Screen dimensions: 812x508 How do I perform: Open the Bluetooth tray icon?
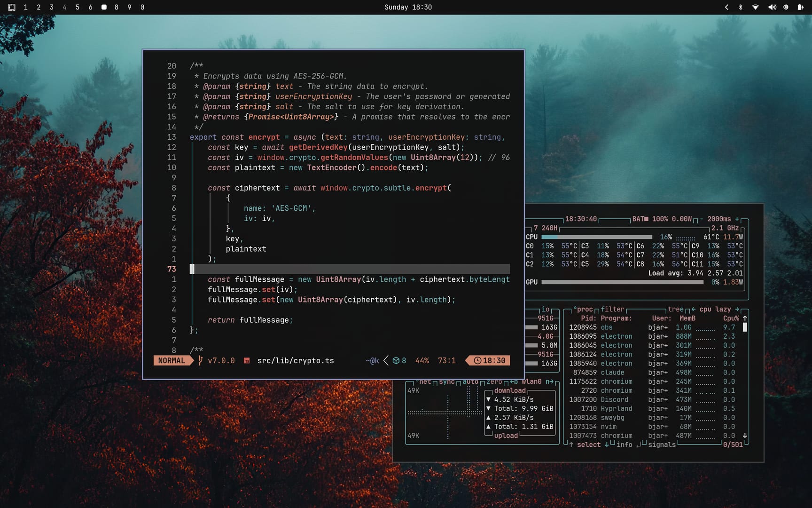pyautogui.click(x=741, y=7)
